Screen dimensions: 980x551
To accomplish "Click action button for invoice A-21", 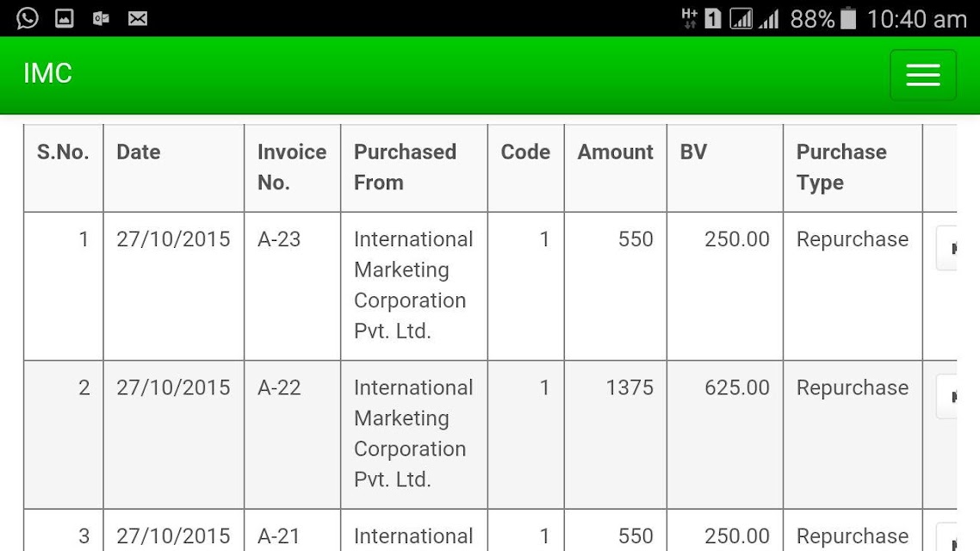I will tap(947, 537).
